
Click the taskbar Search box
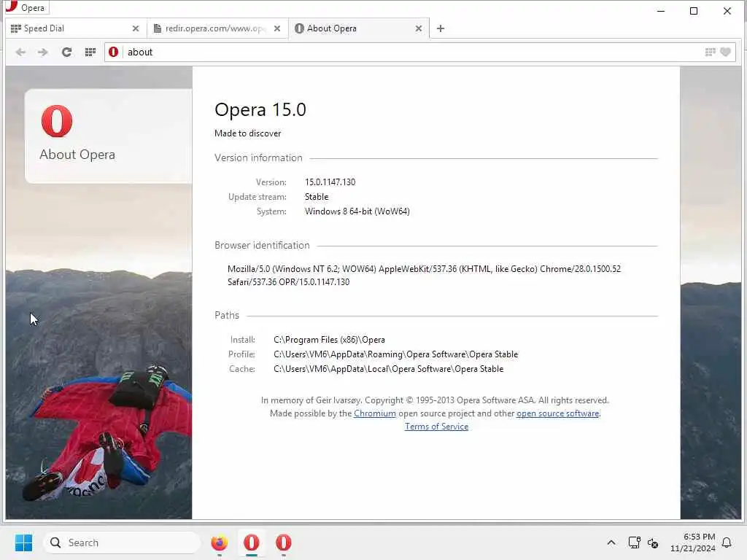tap(123, 542)
